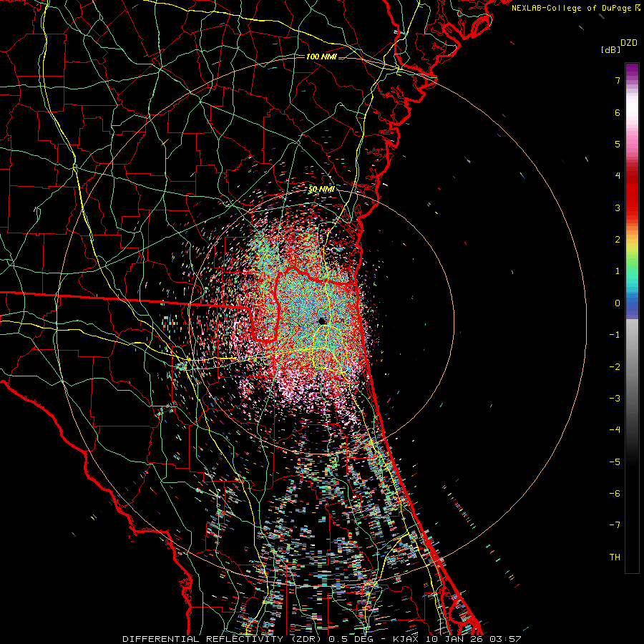644x644 pixels.
Task: Click the scale value 5
Action: point(618,144)
